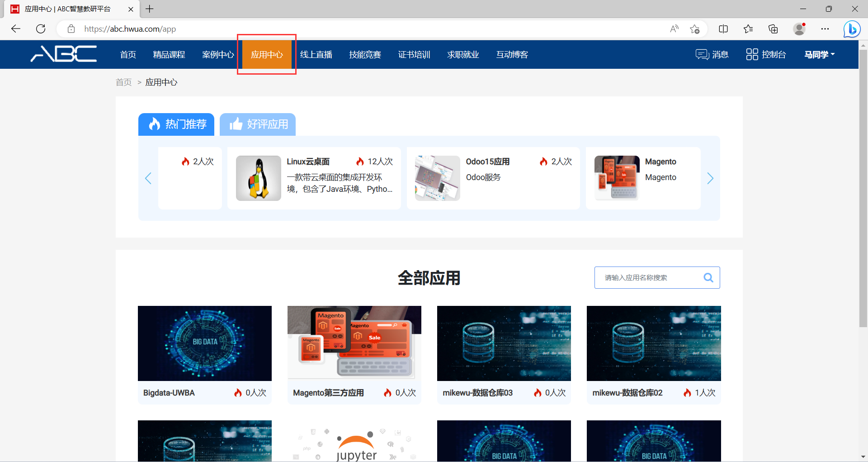Click Magento第三方应用 title
The height and width of the screenshot is (462, 868).
(x=328, y=393)
